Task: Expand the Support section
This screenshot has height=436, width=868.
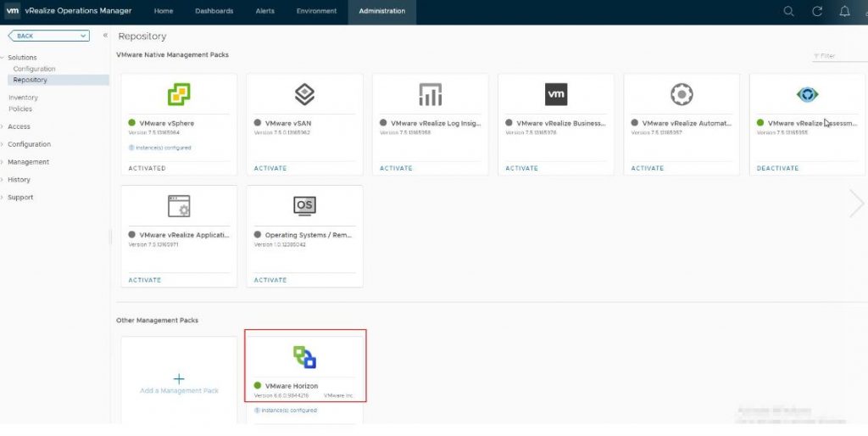Action: 3,198
